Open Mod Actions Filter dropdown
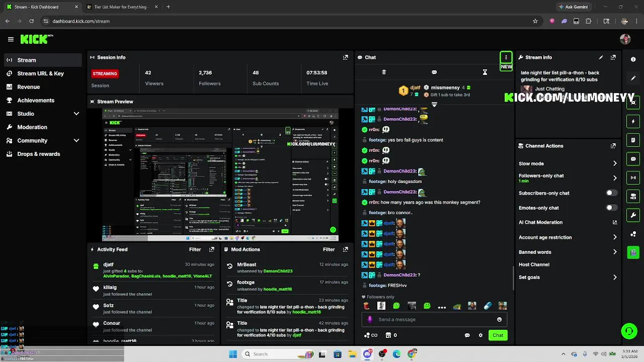 tap(329, 249)
